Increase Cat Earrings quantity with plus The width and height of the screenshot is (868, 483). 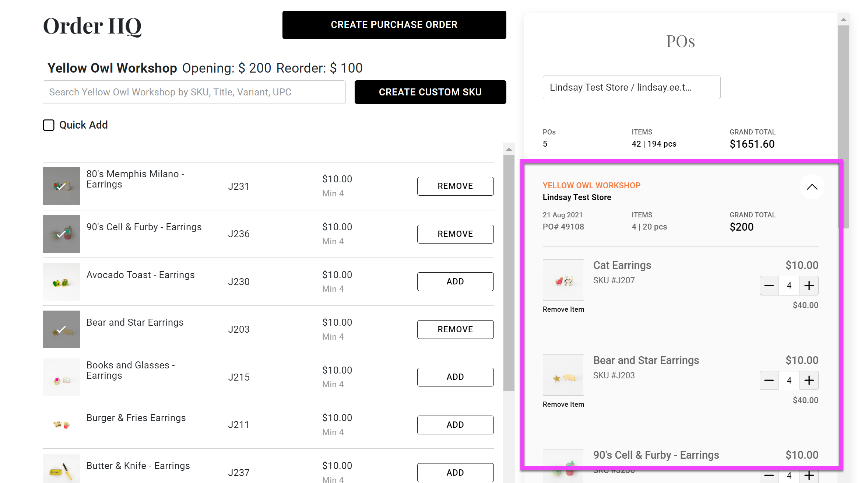tap(809, 286)
